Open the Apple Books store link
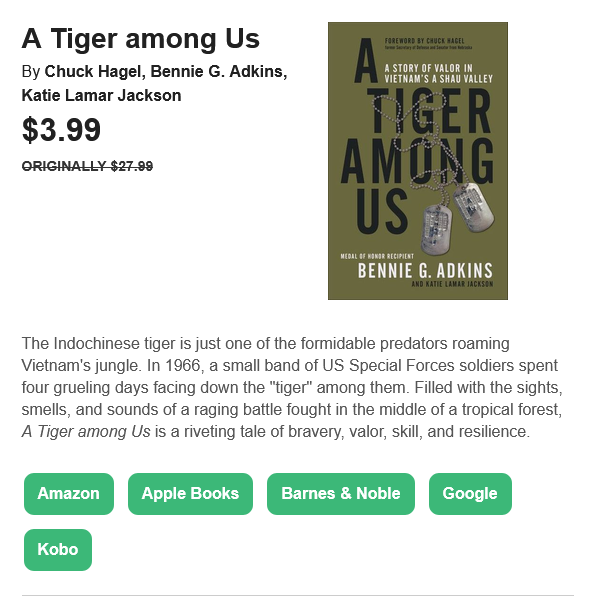 (x=190, y=494)
